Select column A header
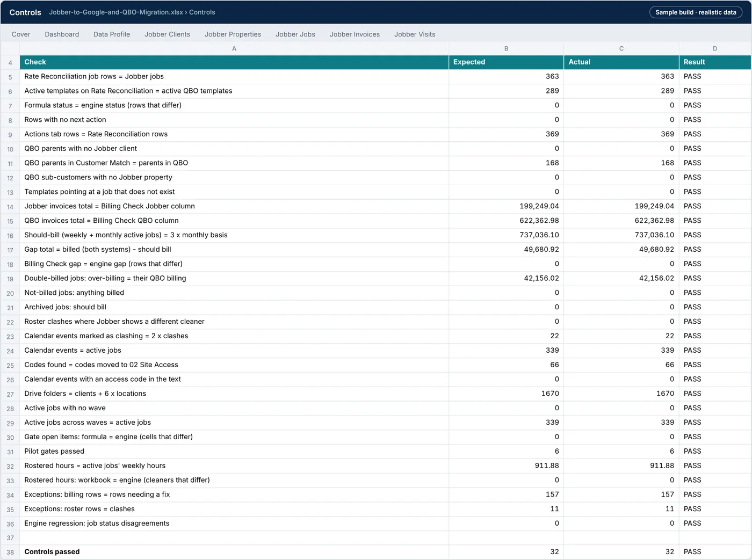752x560 pixels. tap(234, 48)
